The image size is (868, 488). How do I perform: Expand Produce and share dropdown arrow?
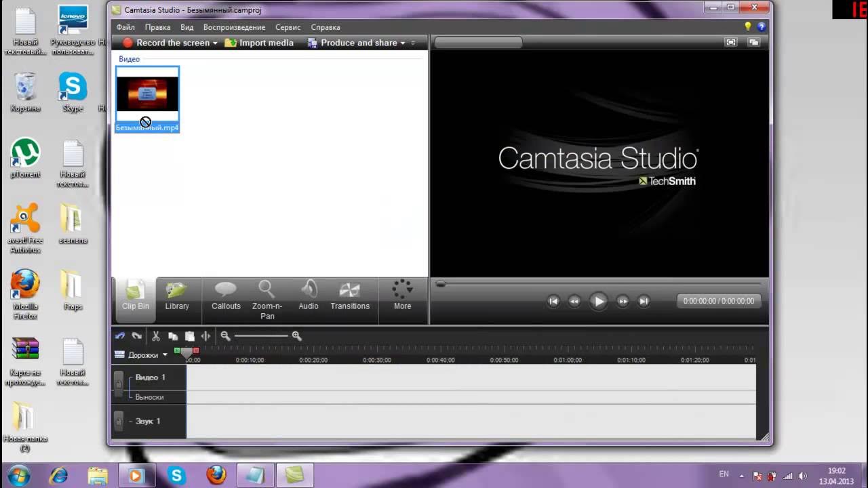pos(403,43)
